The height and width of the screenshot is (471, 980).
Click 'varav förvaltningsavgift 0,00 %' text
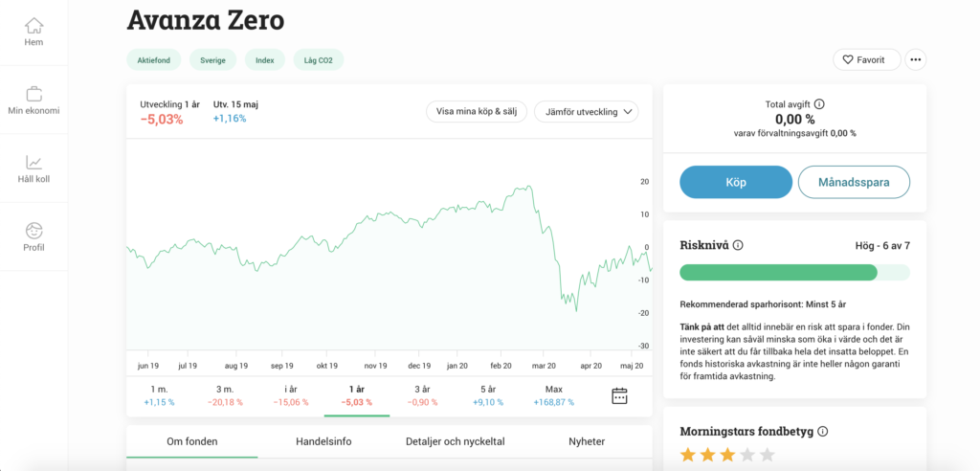click(x=795, y=133)
